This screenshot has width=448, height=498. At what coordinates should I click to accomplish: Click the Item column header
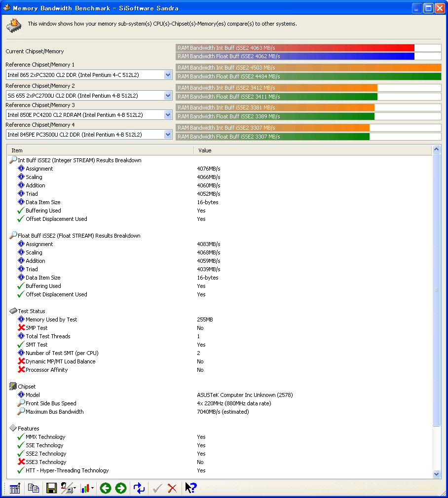click(x=100, y=150)
